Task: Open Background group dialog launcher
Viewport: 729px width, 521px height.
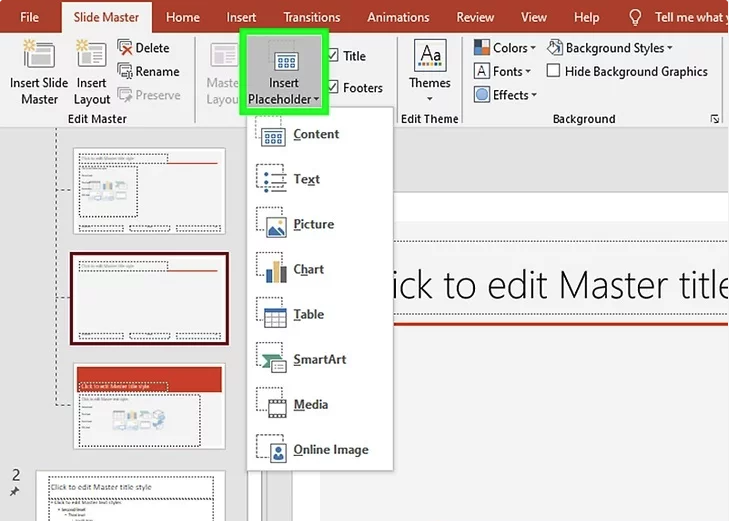Action: [x=715, y=119]
